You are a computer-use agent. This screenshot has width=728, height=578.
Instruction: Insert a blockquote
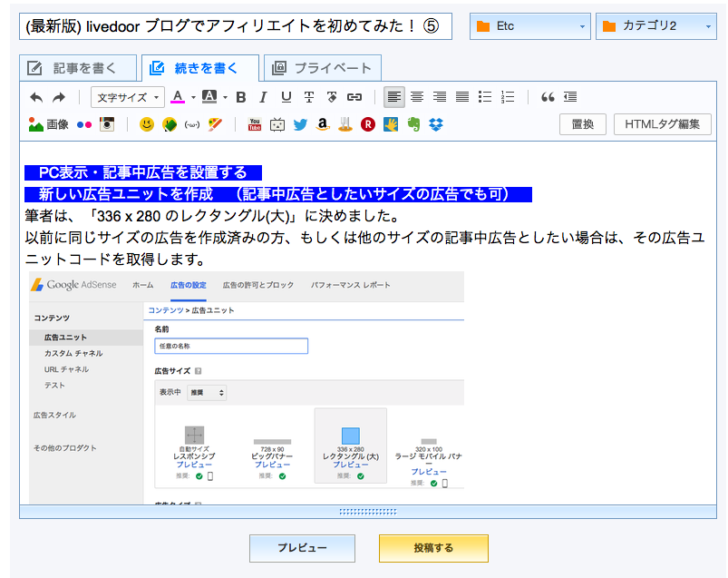[x=548, y=97]
